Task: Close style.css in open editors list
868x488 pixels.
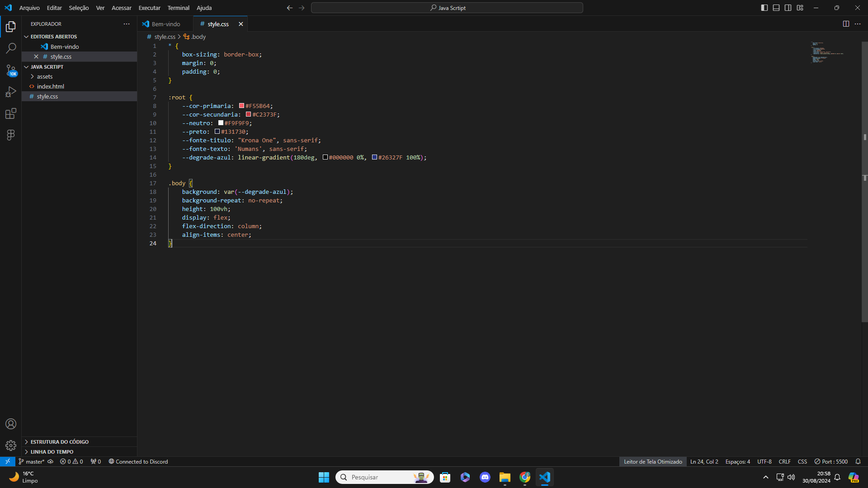Action: pos(36,56)
